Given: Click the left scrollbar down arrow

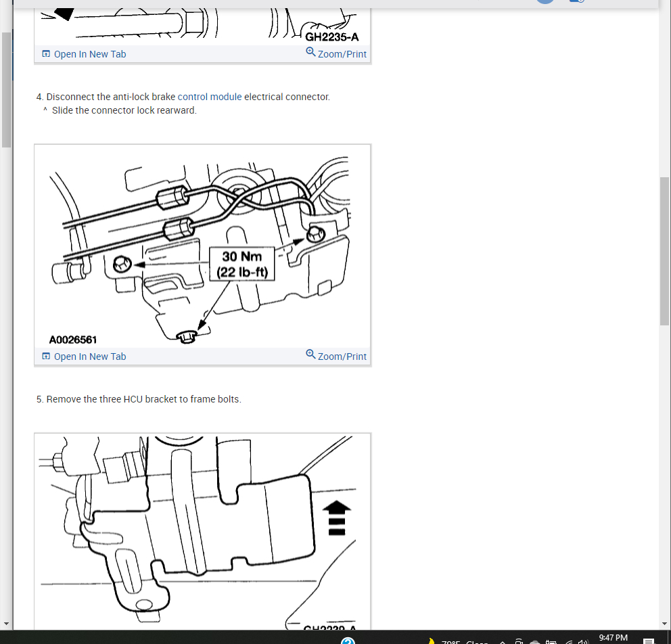Looking at the screenshot, I should [6, 624].
